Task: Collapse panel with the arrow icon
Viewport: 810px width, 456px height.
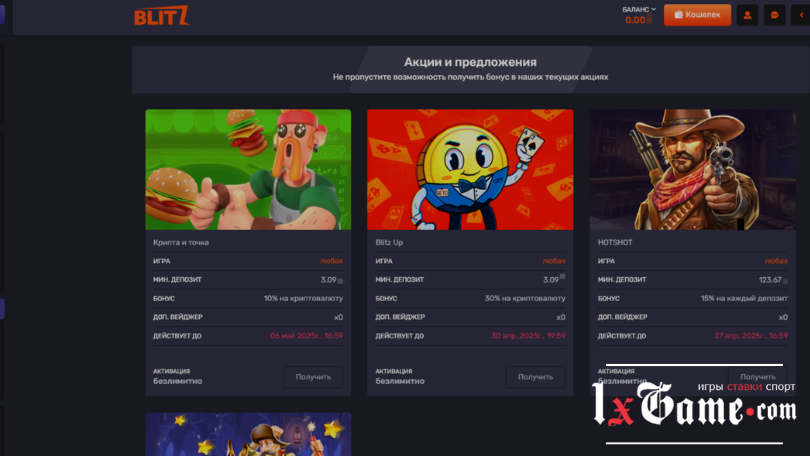Action: [801, 15]
